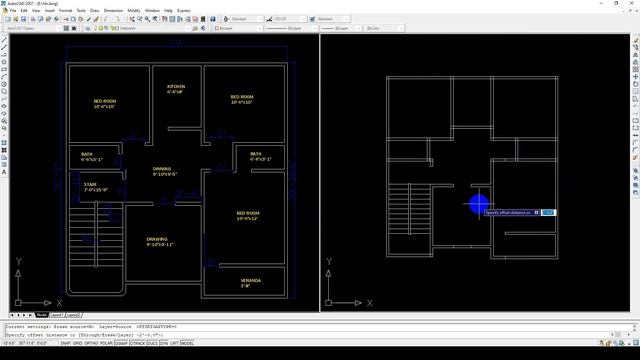Select the Explode modify tool
Viewport: 640px width, 360px height.
(x=636, y=157)
